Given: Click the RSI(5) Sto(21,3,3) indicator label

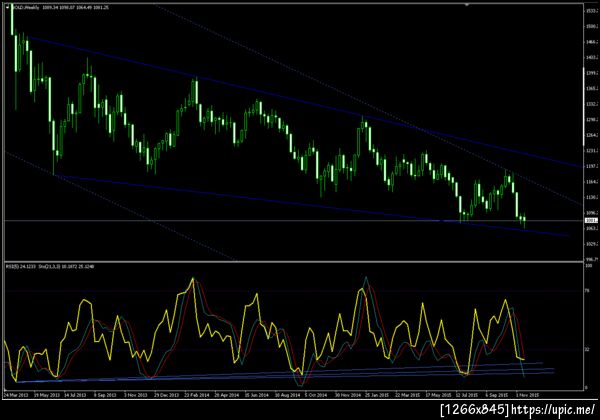Looking at the screenshot, I should click(50, 266).
